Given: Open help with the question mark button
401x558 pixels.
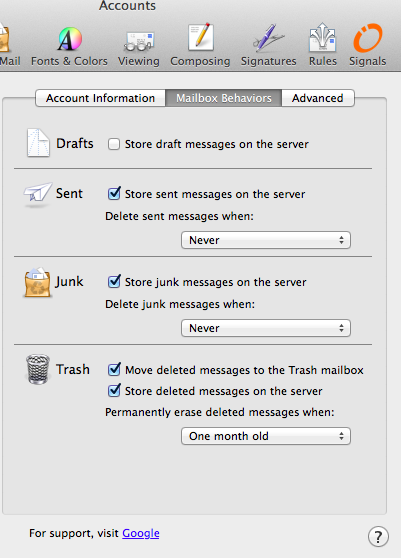Looking at the screenshot, I should (378, 536).
